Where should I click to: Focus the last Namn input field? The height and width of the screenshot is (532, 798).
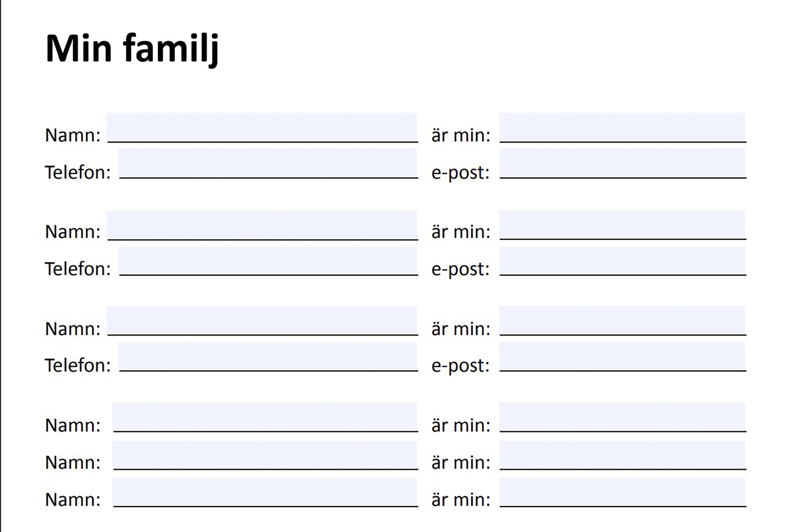coord(265,492)
